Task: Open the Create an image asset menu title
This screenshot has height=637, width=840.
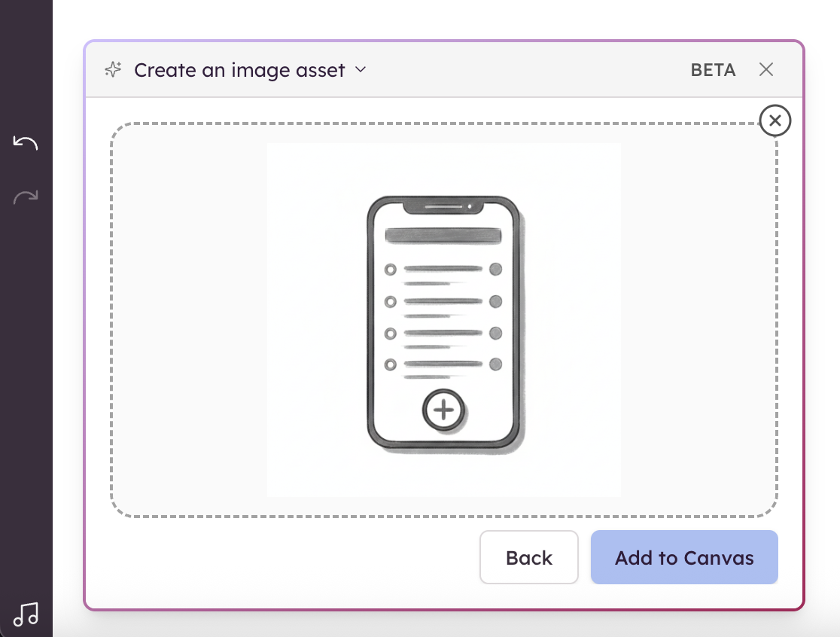Action: pyautogui.click(x=239, y=70)
